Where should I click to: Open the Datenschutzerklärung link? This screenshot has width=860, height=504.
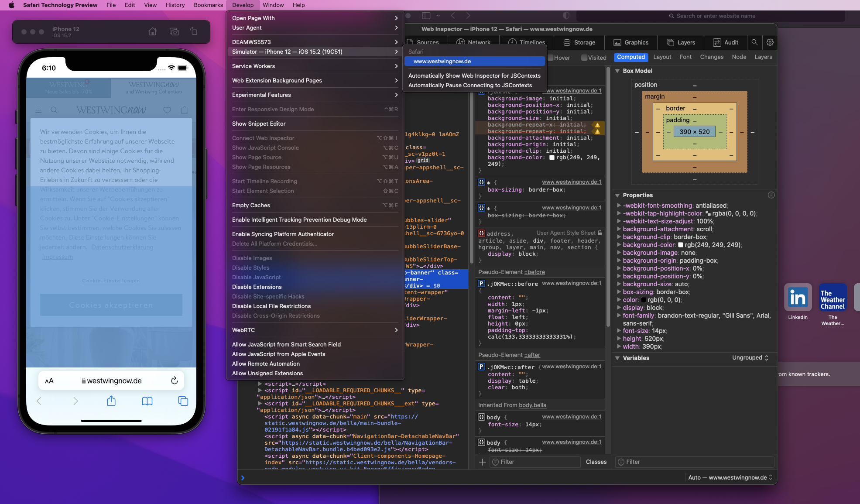tap(122, 247)
